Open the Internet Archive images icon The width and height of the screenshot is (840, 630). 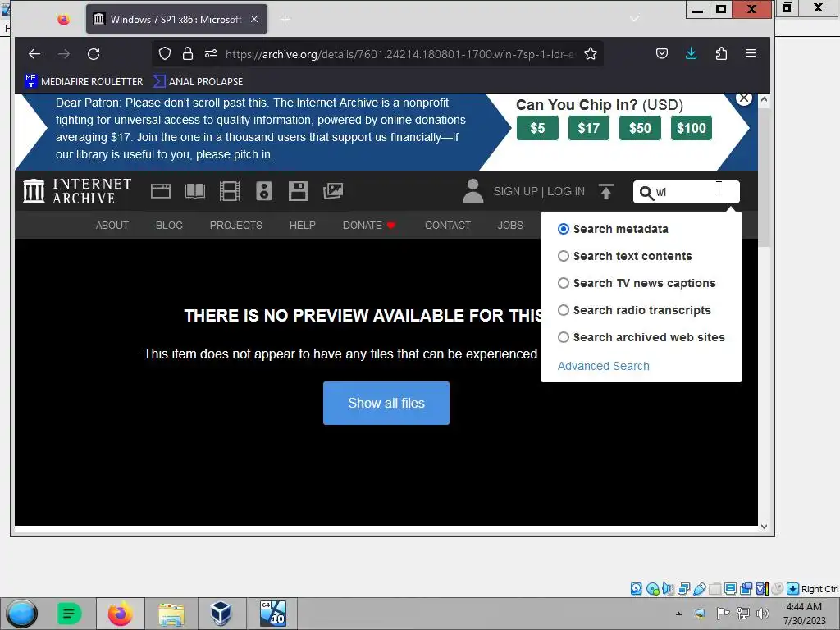(x=333, y=191)
